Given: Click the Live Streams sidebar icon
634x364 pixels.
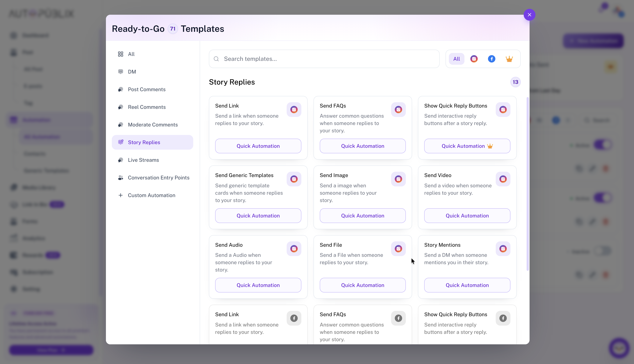Looking at the screenshot, I should pyautogui.click(x=120, y=160).
